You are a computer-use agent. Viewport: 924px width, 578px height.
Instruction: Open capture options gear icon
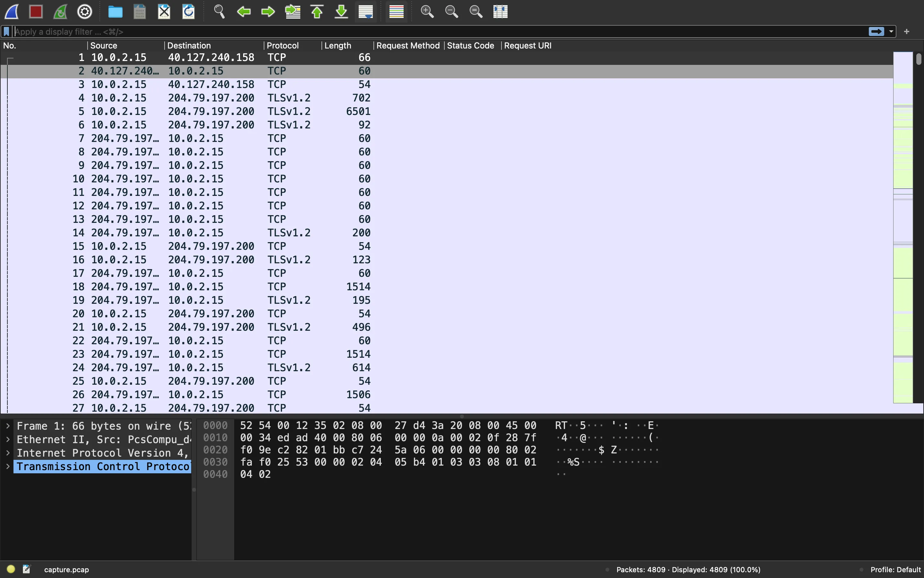85,12
